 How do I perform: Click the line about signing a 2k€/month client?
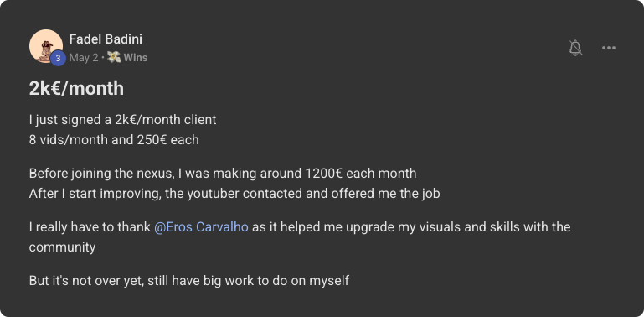coord(122,120)
